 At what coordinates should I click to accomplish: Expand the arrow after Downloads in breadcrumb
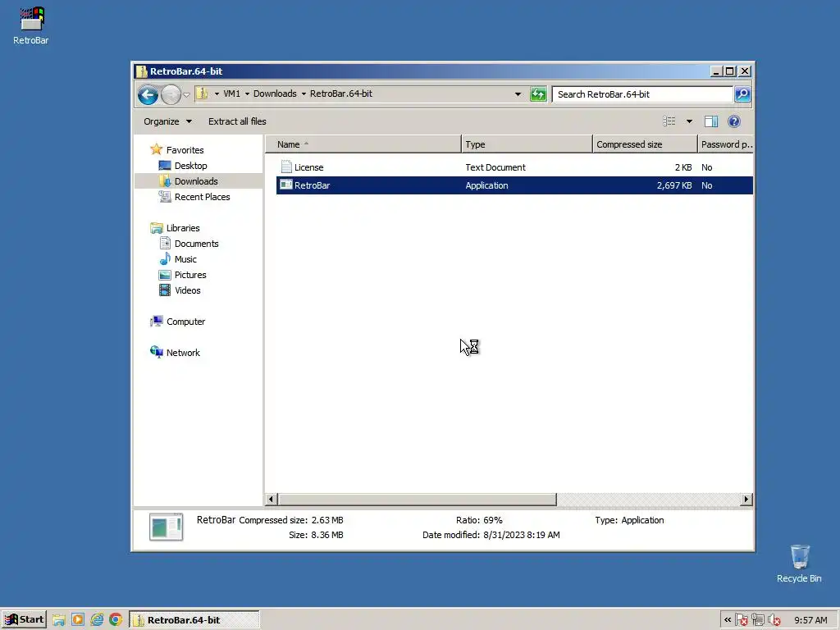[304, 94]
